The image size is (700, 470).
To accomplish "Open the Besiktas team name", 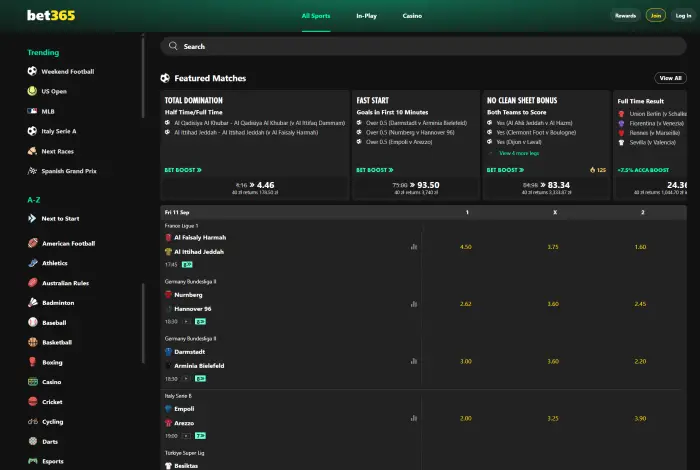I will [x=186, y=466].
